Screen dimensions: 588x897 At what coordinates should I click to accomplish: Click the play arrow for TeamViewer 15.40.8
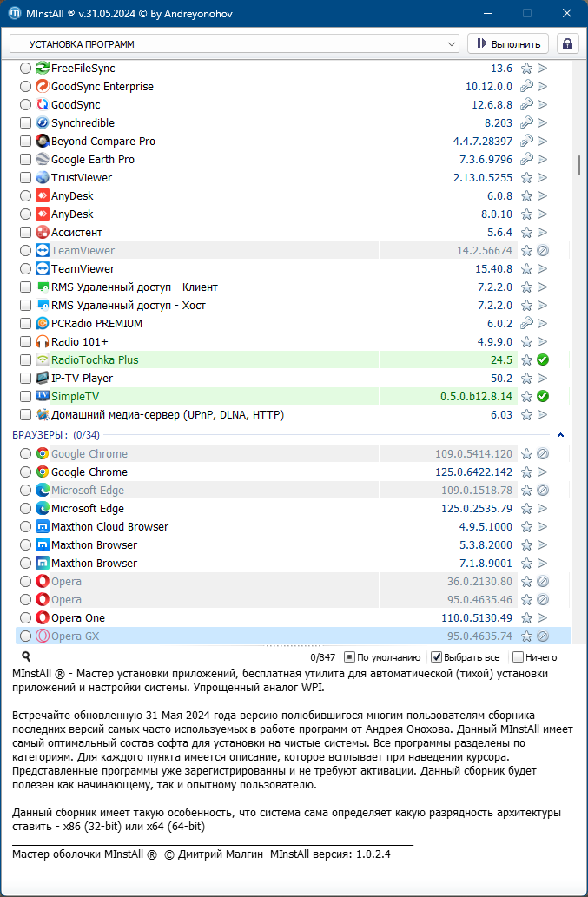coord(543,269)
